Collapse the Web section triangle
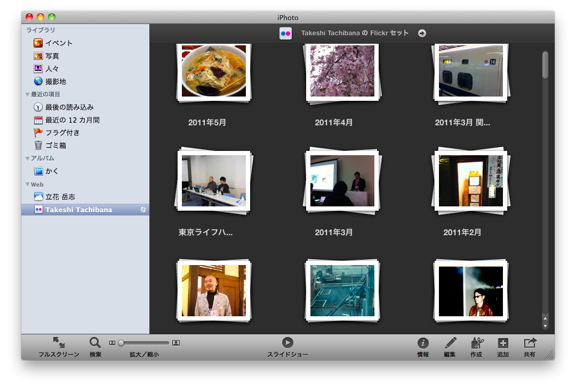This screenshot has width=576, height=392. click(28, 185)
